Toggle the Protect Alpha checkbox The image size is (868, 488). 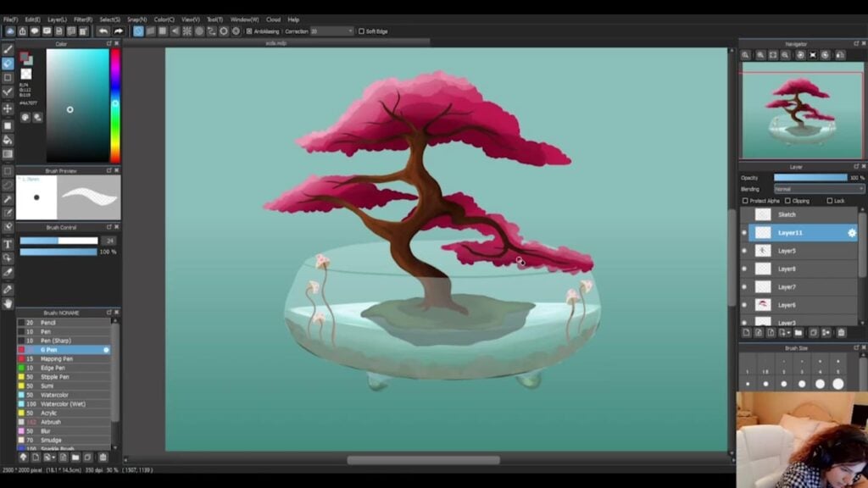pos(745,201)
